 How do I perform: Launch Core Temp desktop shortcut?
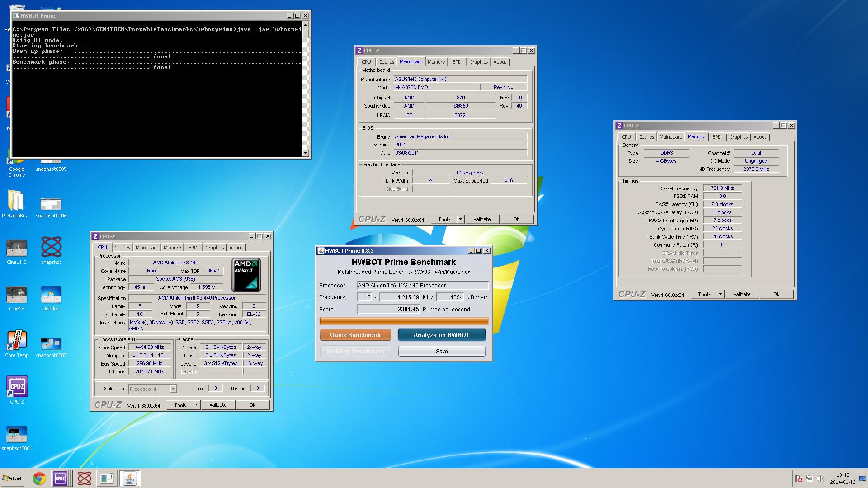click(17, 344)
